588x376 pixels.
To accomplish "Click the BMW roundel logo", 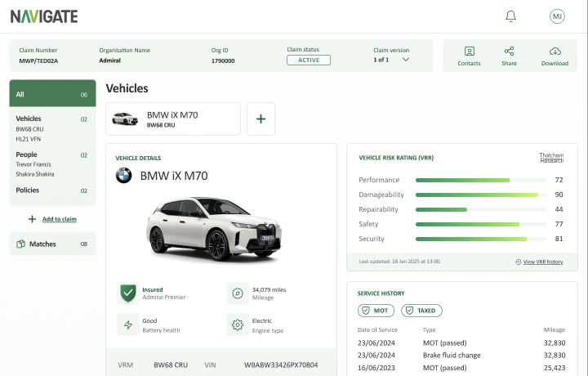I will [x=124, y=175].
